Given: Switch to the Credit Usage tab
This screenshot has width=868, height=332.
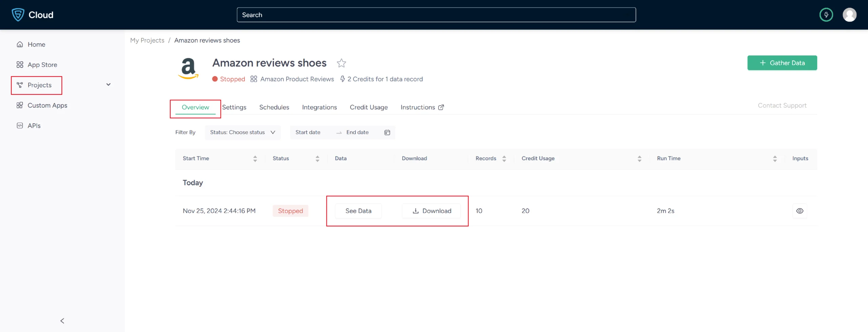Looking at the screenshot, I should click(369, 107).
